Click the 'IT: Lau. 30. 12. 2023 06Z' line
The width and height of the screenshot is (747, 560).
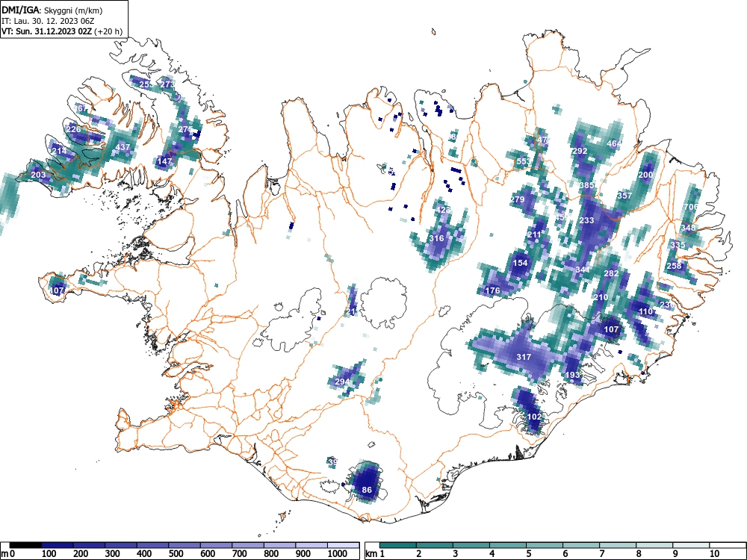coord(48,21)
